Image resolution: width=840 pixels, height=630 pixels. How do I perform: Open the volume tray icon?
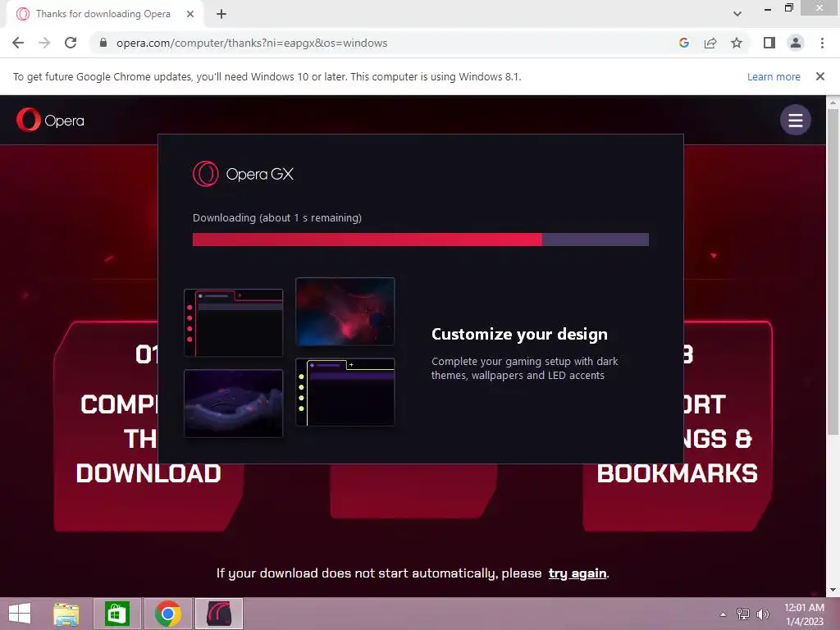pyautogui.click(x=762, y=614)
